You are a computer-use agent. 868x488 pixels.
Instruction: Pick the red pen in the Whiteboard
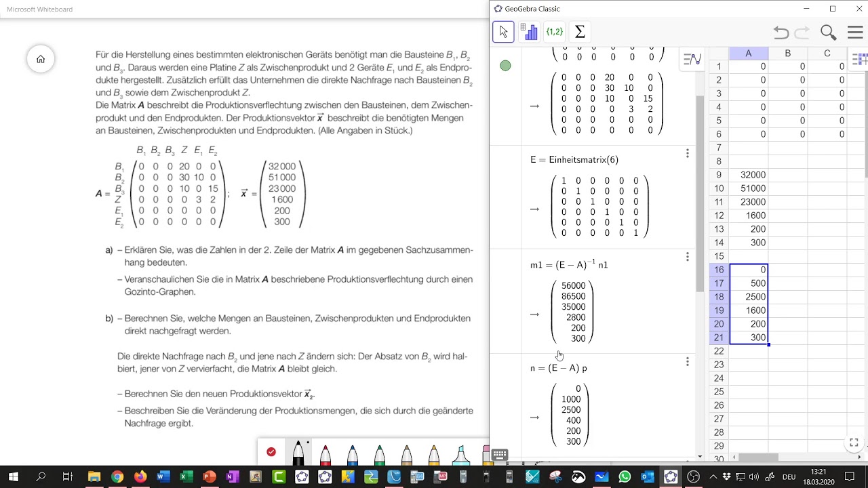point(325,455)
